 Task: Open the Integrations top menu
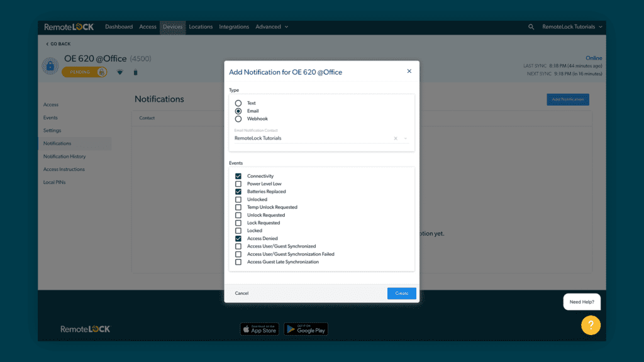pyautogui.click(x=234, y=26)
